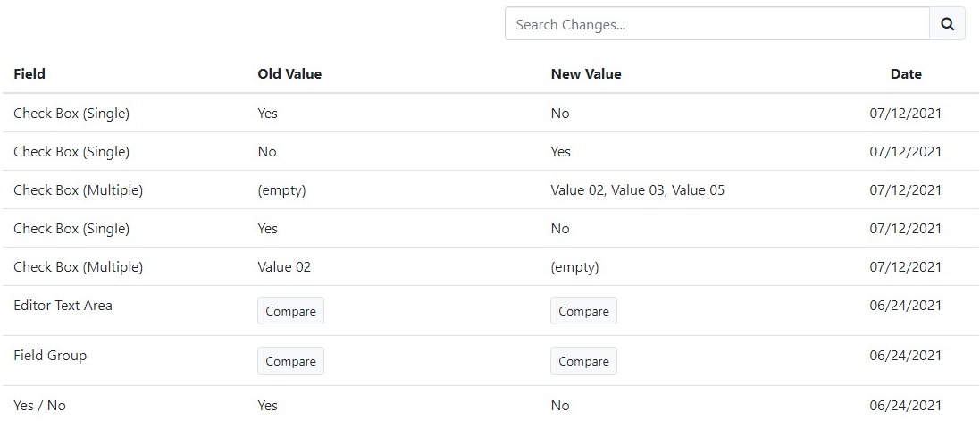The width and height of the screenshot is (980, 421).
Task: Click Check Box (Multiple) row with (empty) new value
Action: 490,266
